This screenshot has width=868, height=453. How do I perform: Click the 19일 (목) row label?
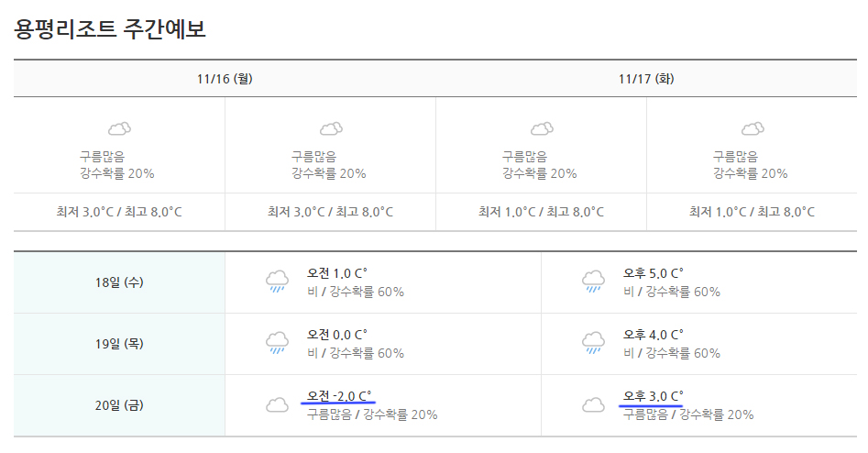coord(119,344)
